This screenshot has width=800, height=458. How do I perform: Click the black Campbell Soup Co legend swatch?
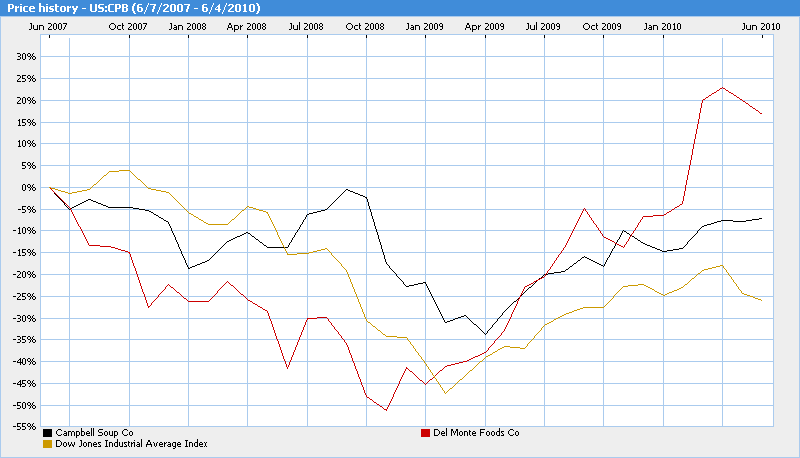pyautogui.click(x=47, y=434)
